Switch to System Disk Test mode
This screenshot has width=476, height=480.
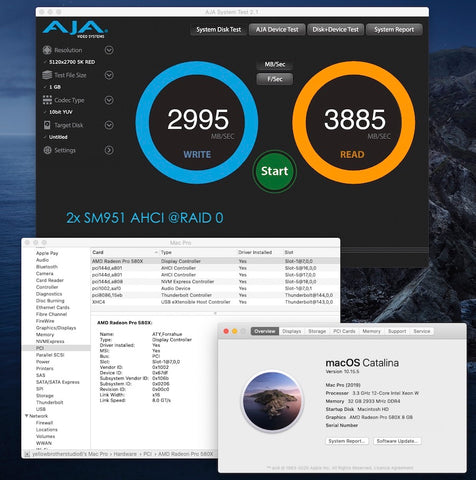[219, 30]
